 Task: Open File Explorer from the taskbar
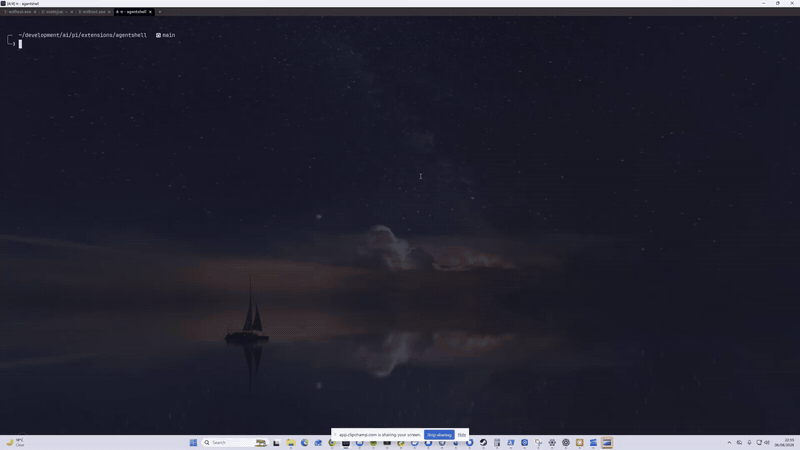[291, 442]
